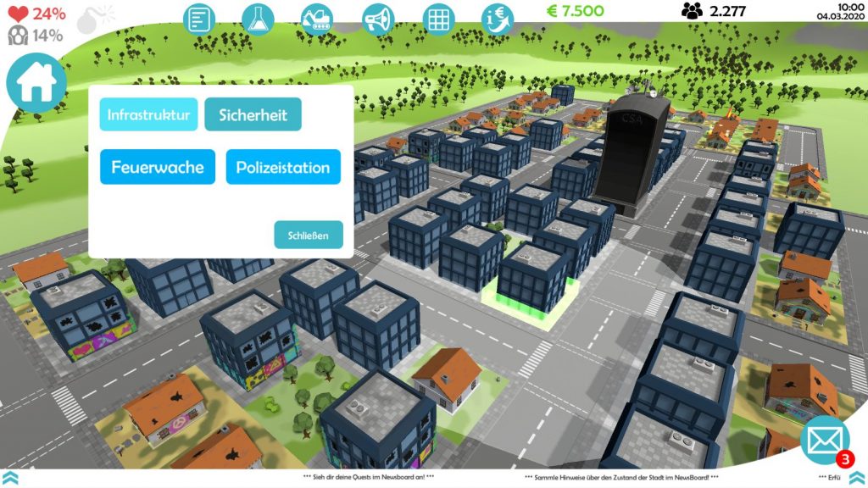Expand the bottom-left double chevron arrow
This screenshot has height=488, width=868.
(8, 478)
